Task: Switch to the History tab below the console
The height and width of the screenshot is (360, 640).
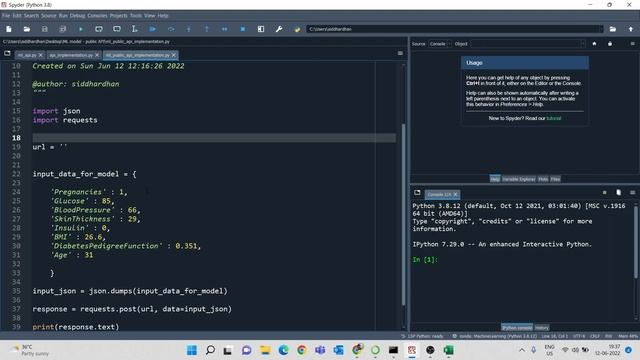Action: pos(542,327)
